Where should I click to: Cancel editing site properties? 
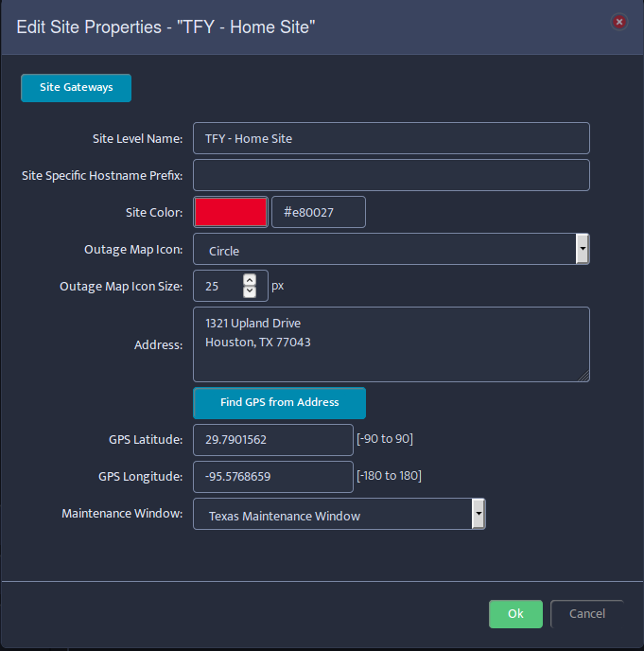[586, 614]
